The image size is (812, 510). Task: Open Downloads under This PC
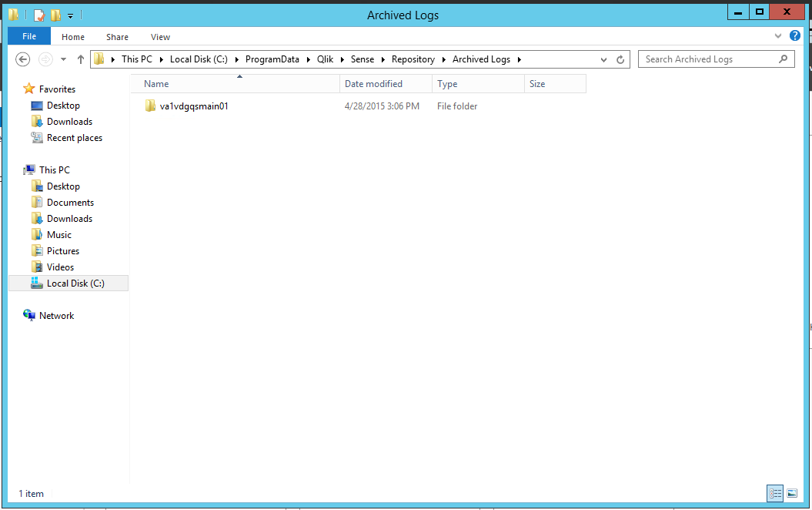69,219
